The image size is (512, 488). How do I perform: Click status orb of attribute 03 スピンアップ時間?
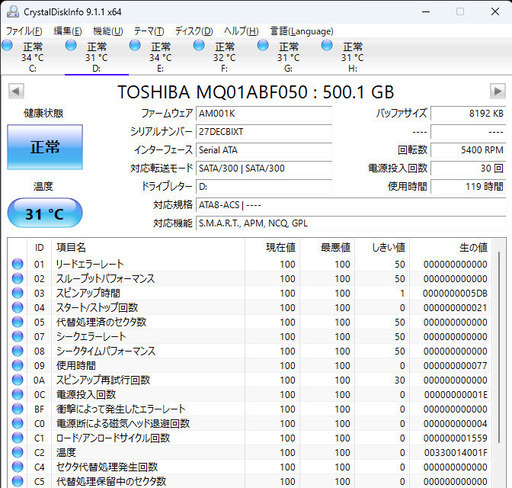(x=18, y=293)
